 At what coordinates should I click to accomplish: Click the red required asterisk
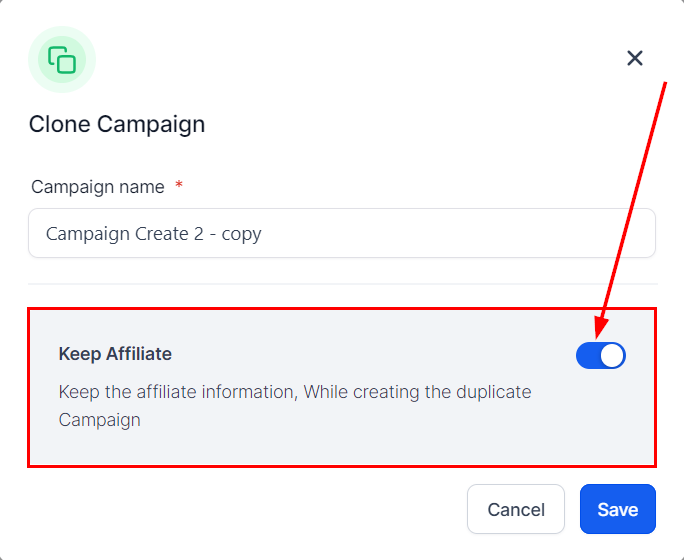[179, 186]
